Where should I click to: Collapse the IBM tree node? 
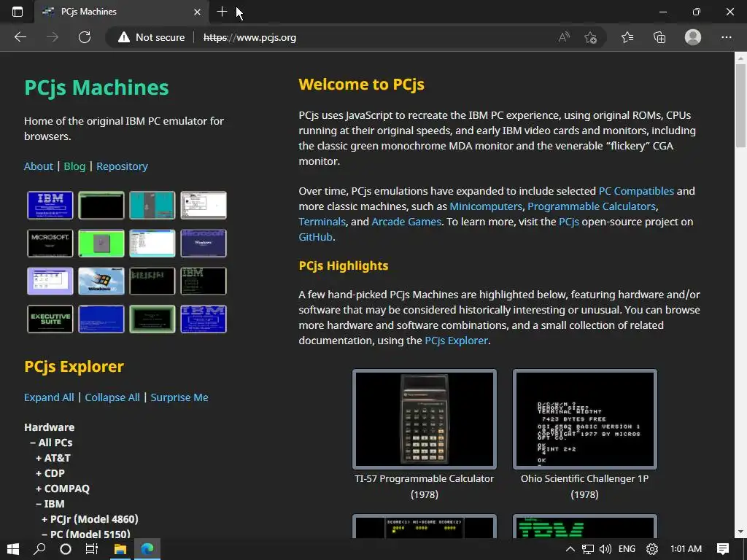pos(50,503)
